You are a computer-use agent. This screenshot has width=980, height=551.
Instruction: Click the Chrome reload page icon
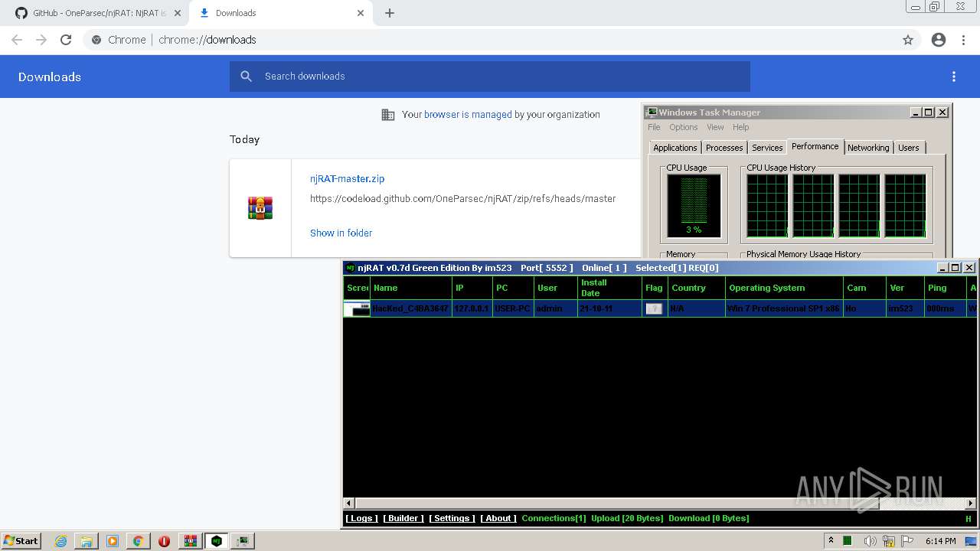[x=66, y=40]
